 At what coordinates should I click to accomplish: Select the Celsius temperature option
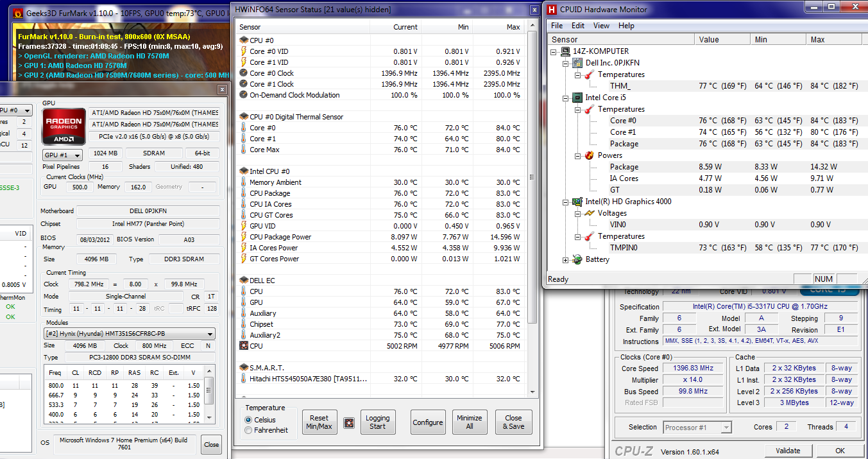click(x=249, y=420)
